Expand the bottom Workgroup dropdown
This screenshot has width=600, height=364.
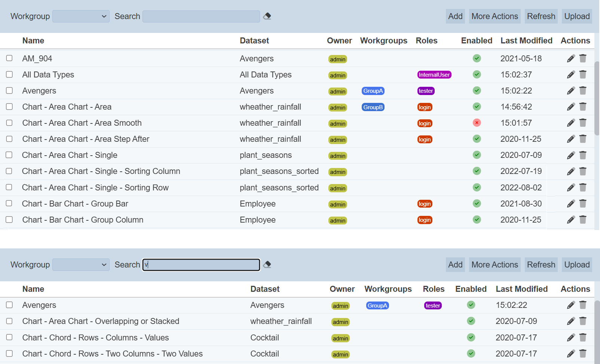point(81,264)
